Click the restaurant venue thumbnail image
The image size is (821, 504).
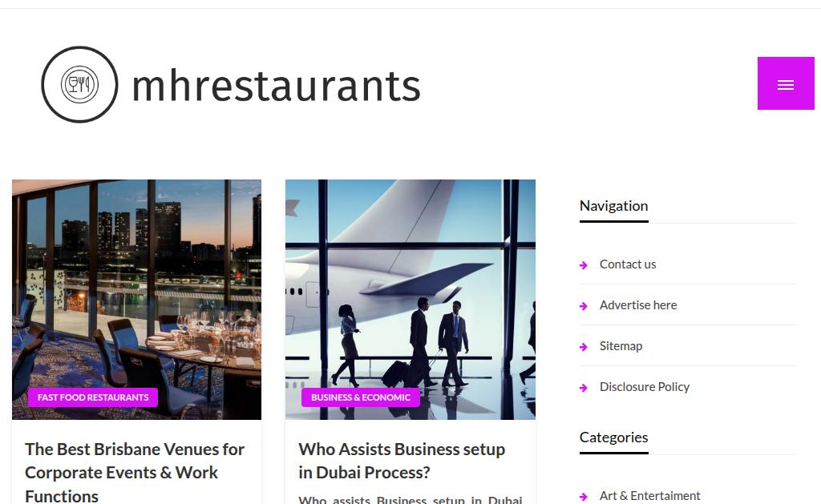(136, 300)
